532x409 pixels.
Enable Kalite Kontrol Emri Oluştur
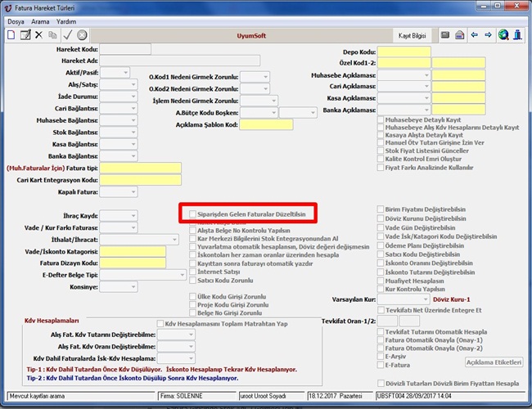click(x=381, y=159)
